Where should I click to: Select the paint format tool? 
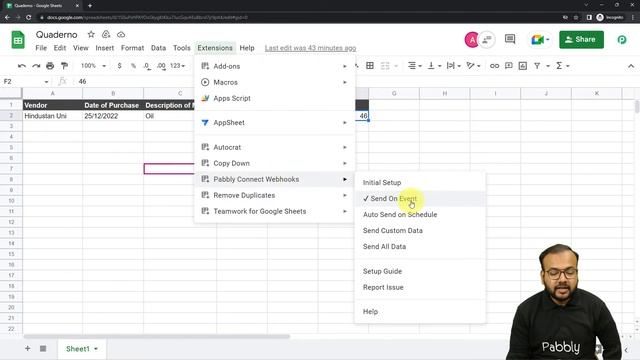(x=64, y=66)
